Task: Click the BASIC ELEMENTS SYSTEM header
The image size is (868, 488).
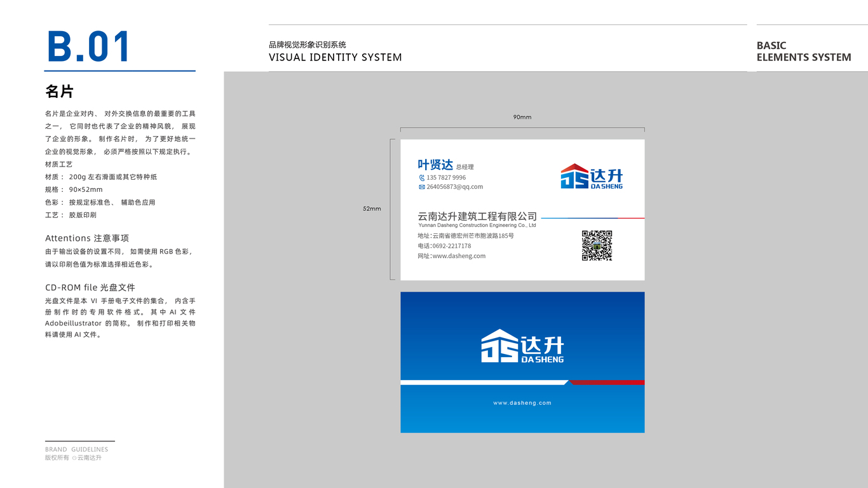Action: pyautogui.click(x=804, y=51)
